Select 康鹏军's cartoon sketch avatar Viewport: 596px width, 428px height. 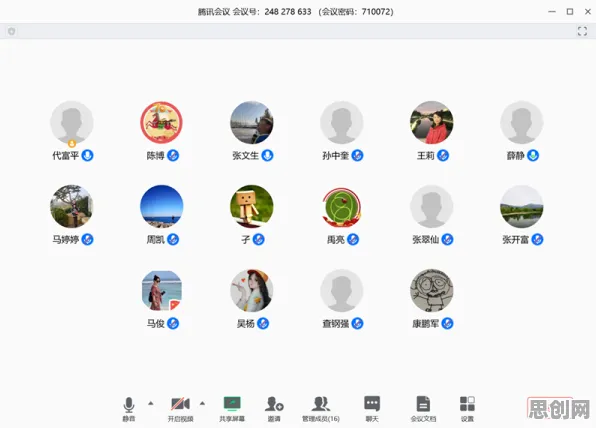point(431,290)
